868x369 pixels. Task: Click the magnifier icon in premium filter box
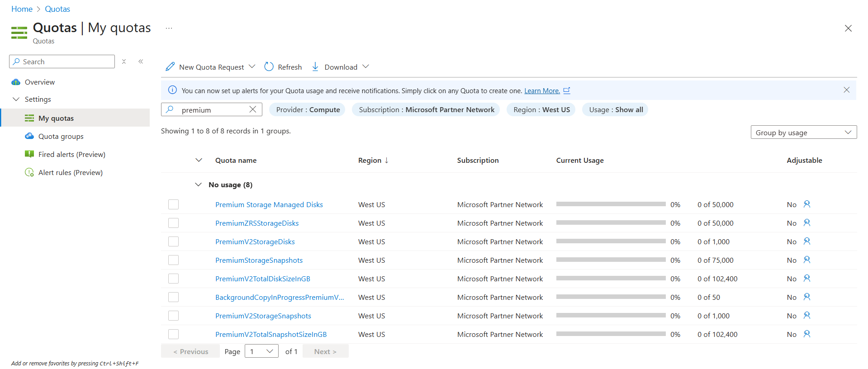pyautogui.click(x=170, y=109)
